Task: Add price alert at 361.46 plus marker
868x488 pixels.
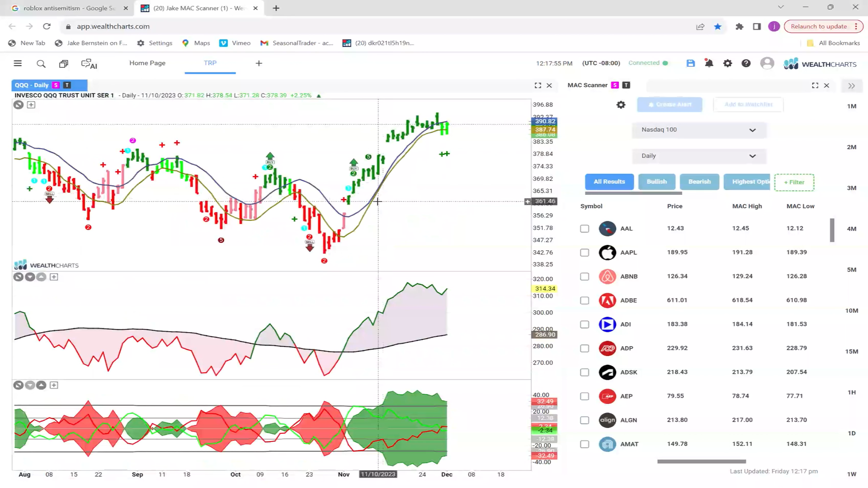Action: coord(528,202)
